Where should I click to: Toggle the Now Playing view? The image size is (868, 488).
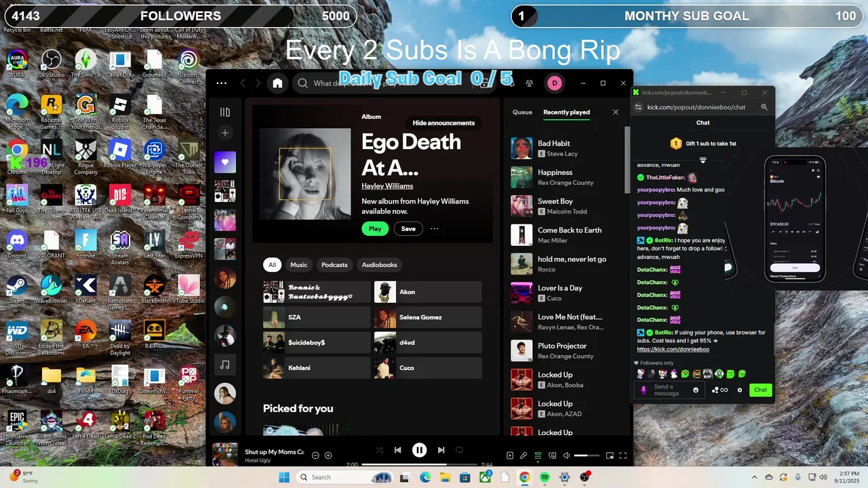coord(510,455)
